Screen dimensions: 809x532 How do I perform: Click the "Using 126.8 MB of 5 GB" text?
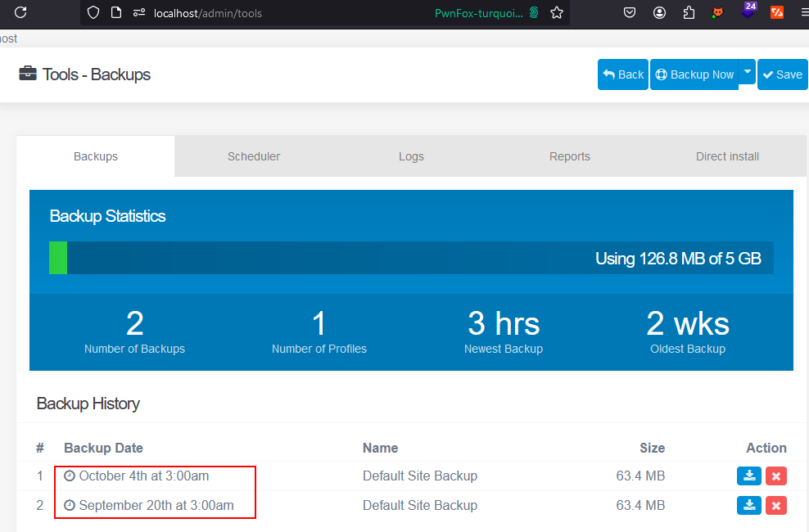[678, 259]
